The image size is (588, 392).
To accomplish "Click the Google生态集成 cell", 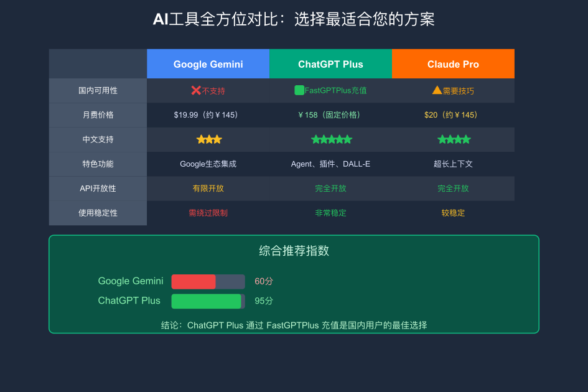I will [208, 164].
